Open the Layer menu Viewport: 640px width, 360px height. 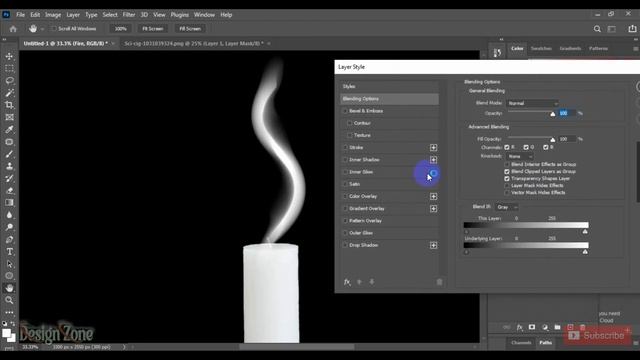tap(73, 15)
